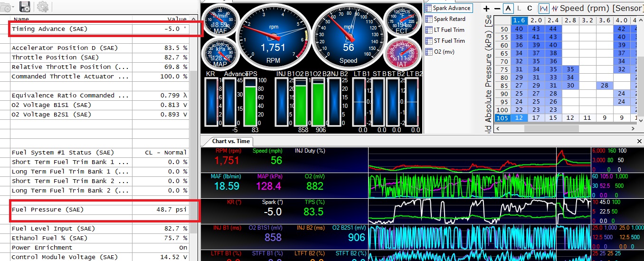Click the RPM gauge dial
644x261 pixels.
273,35
